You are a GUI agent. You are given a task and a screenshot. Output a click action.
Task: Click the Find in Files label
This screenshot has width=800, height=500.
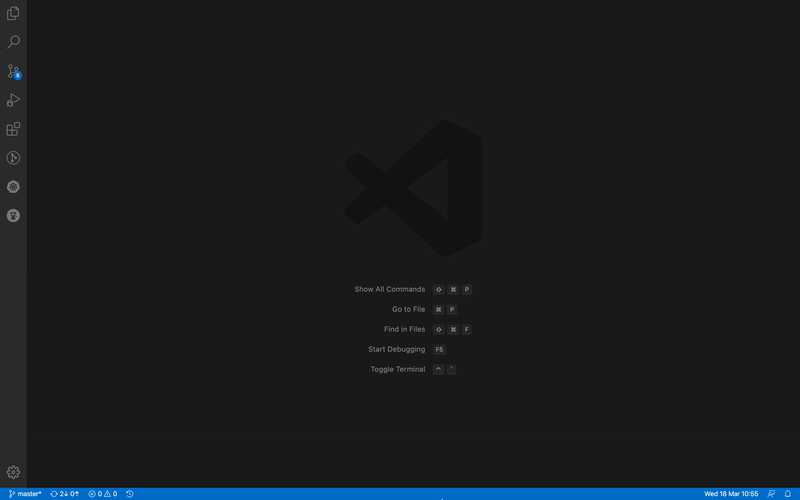tap(404, 329)
